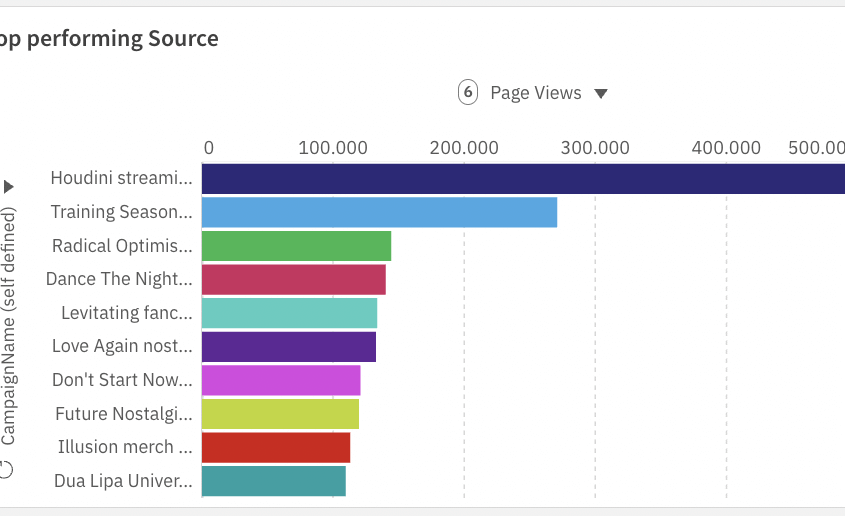
Task: Select the dark navy Houdini streaming bar
Action: click(522, 178)
